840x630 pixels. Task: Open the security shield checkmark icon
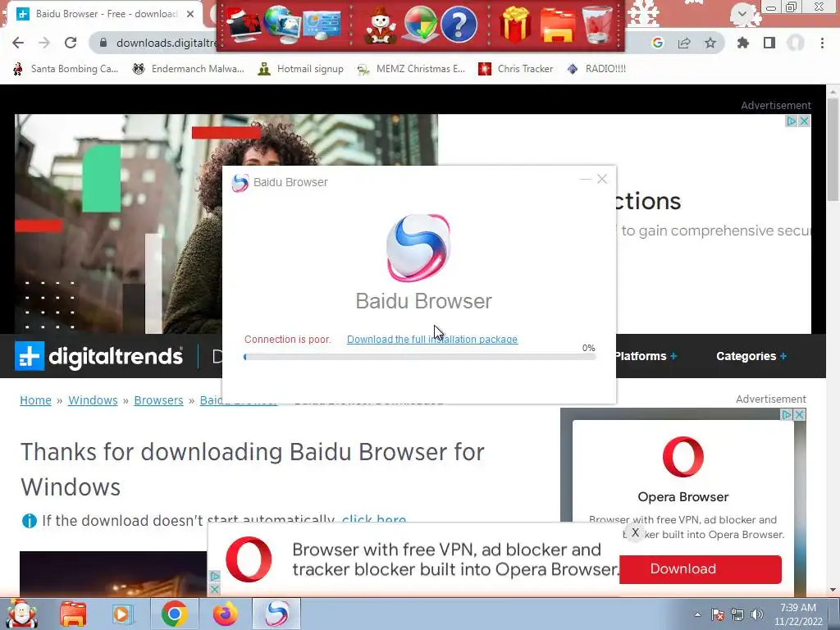pyautogui.click(x=420, y=24)
